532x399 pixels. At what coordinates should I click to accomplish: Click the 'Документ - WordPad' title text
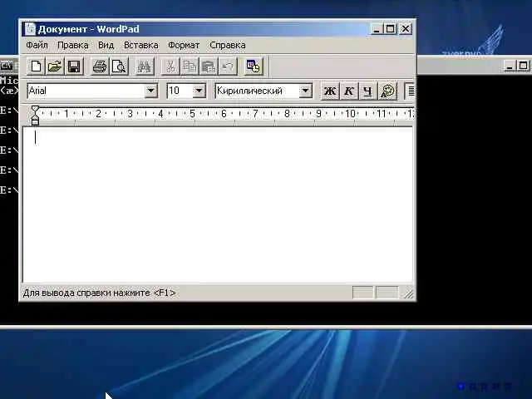[89, 29]
